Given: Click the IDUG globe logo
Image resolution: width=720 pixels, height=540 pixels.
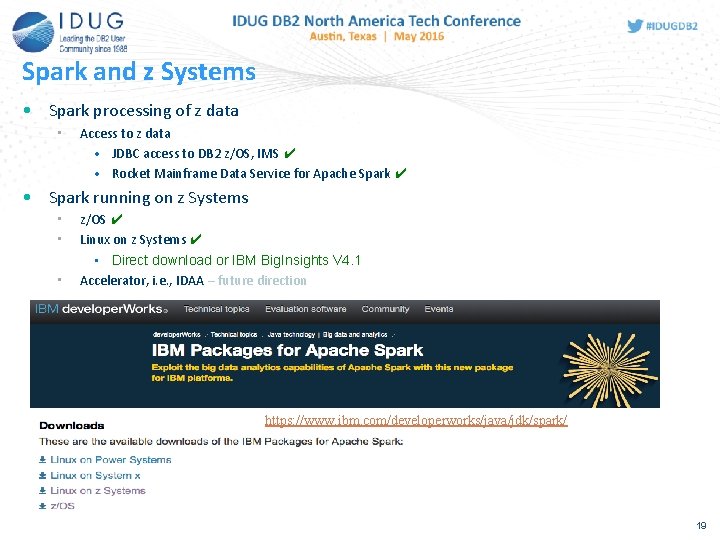Looking at the screenshot, I should pyautogui.click(x=33, y=32).
